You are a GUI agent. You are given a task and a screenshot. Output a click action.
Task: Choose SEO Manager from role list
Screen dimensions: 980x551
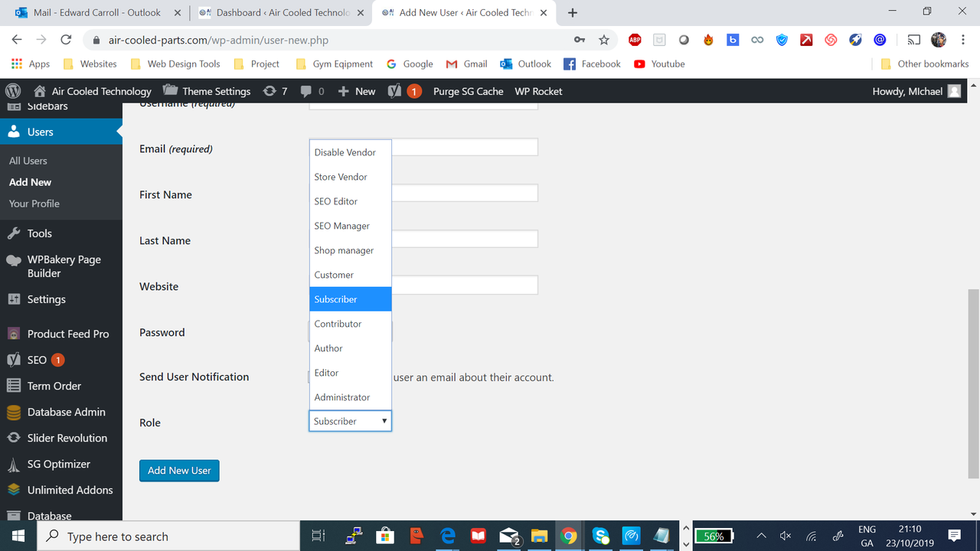tap(351, 226)
